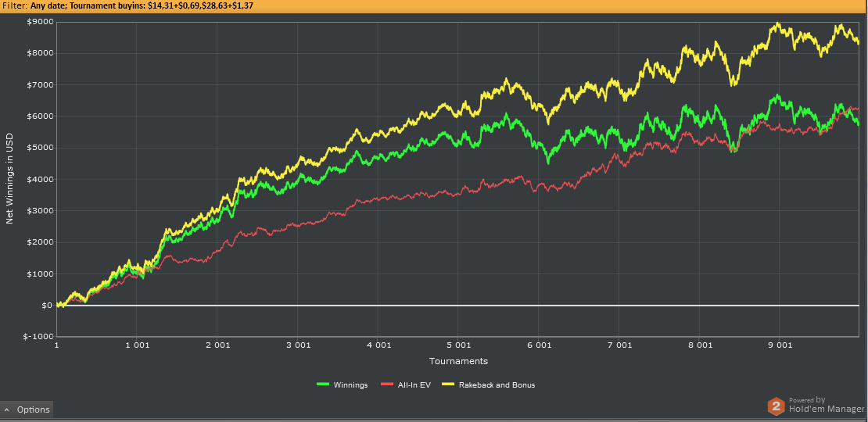
Task: Expand the Options panel chevron
Action: coord(7,409)
